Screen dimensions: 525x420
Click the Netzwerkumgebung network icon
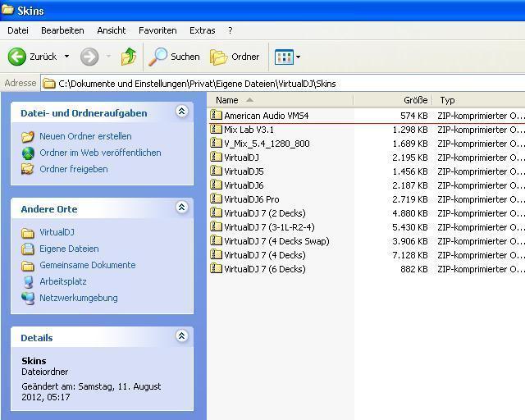(29, 298)
